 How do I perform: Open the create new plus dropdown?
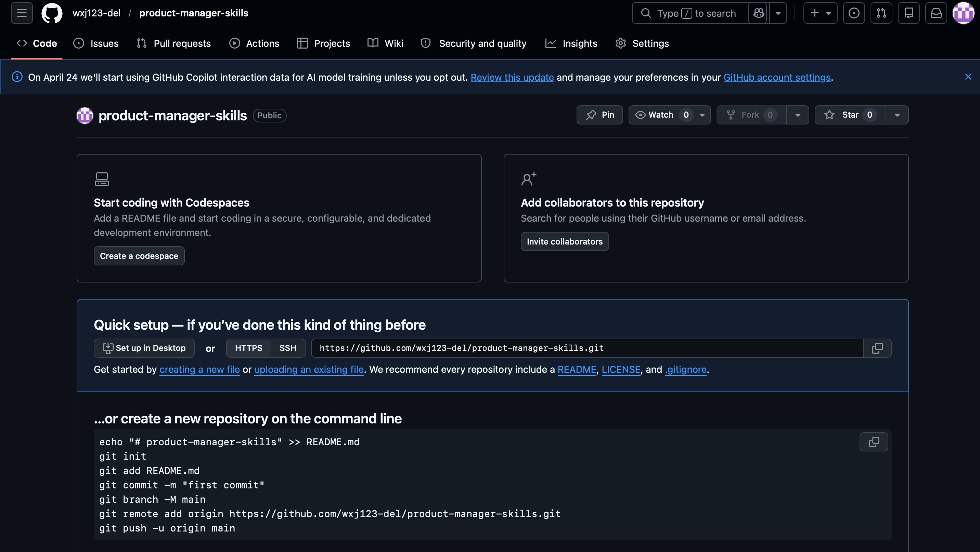[x=820, y=13]
